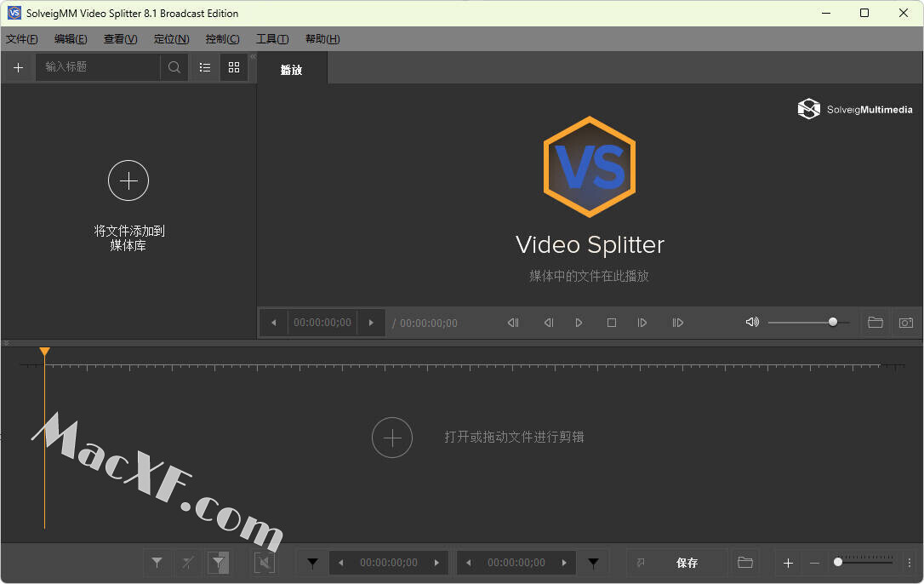924x584 pixels.
Task: Switch media library to grid view
Action: [234, 67]
